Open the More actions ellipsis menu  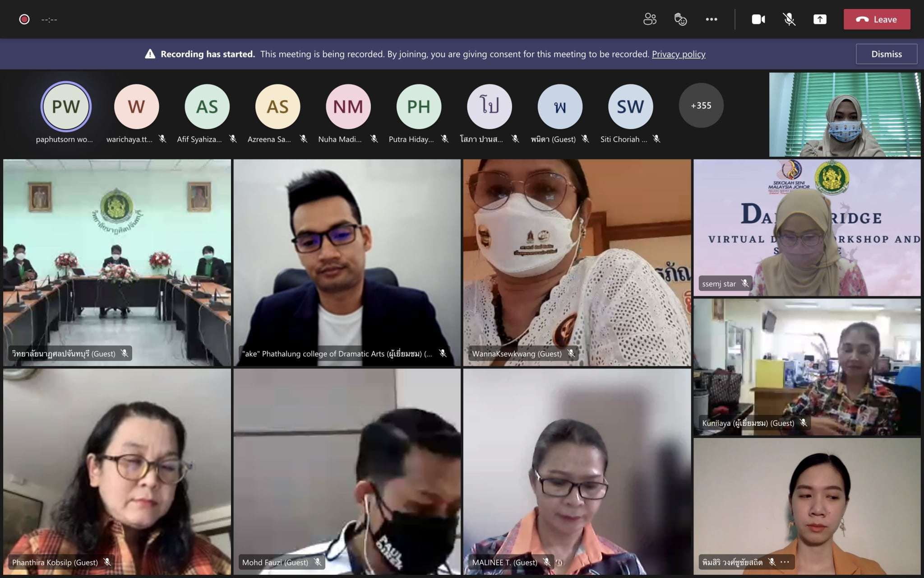click(x=711, y=19)
